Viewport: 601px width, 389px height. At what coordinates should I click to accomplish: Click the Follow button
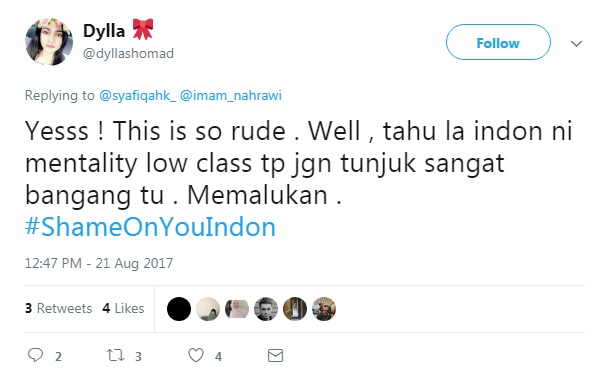(498, 42)
